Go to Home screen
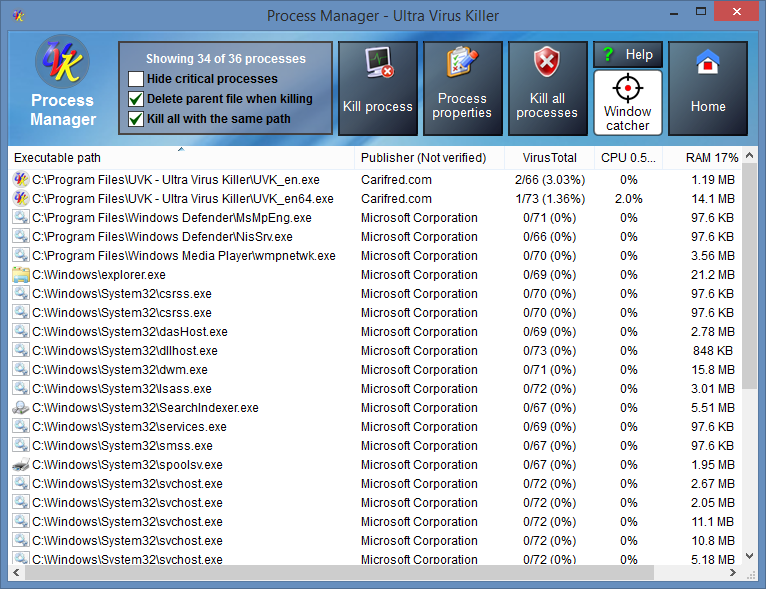Viewport: 766px width, 589px height. (x=708, y=88)
